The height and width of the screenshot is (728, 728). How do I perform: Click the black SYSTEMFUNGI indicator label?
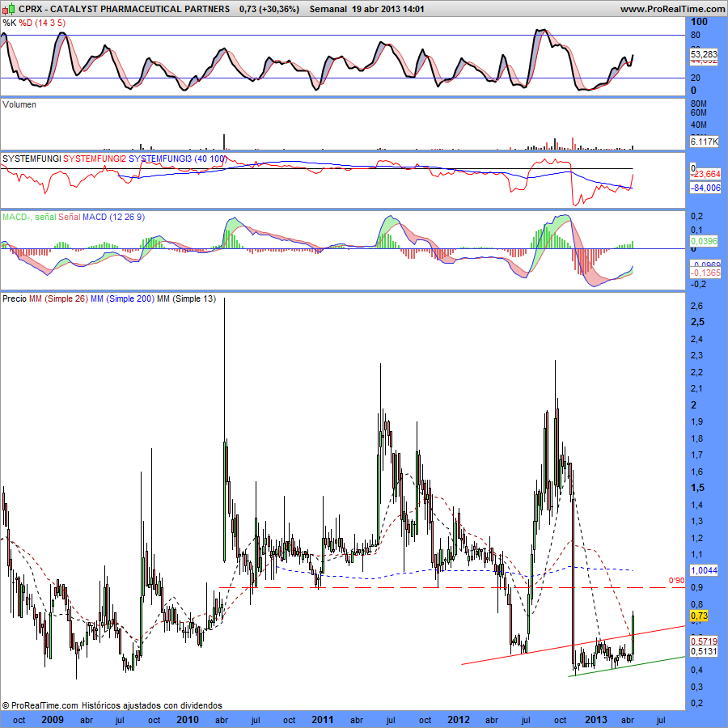pyautogui.click(x=31, y=159)
